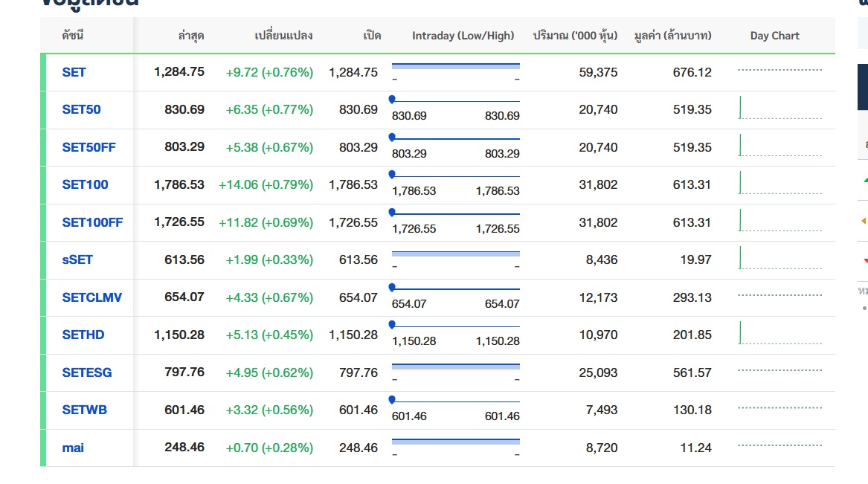The width and height of the screenshot is (868, 484).
Task: Click the SET intraday range bar
Action: click(455, 66)
